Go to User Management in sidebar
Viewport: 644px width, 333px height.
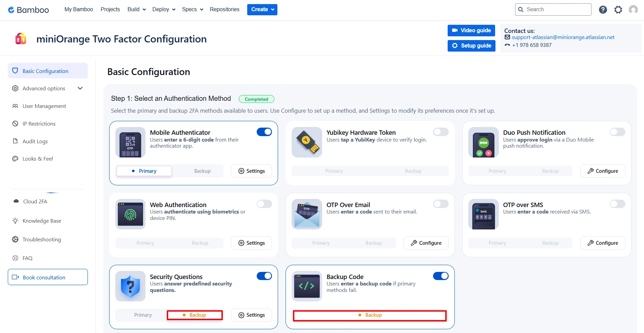[x=44, y=106]
